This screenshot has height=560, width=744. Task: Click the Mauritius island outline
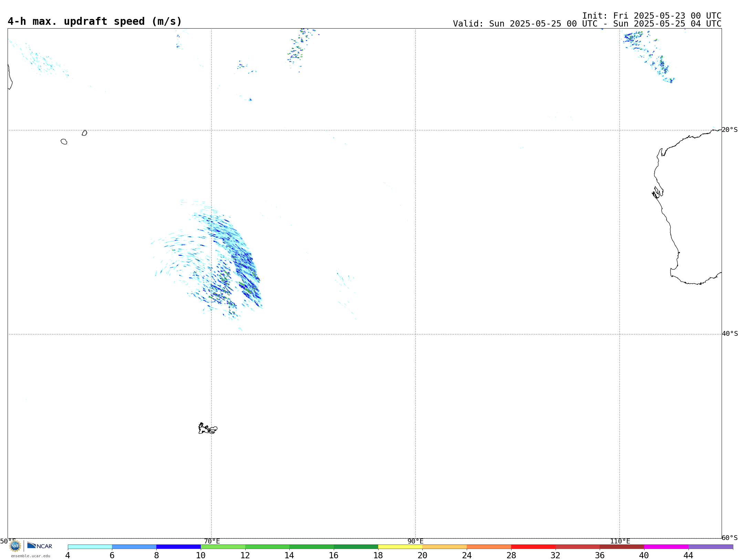pos(84,133)
